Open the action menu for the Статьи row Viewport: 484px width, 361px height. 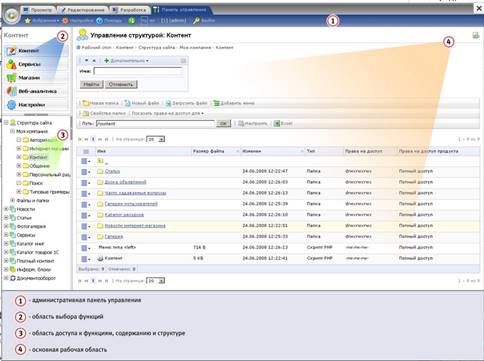pos(86,171)
